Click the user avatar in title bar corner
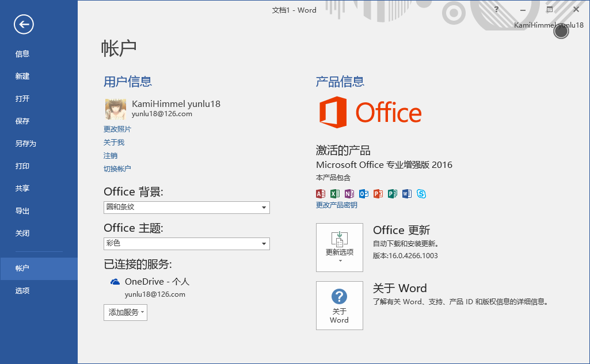This screenshot has height=364, width=590. 561,32
